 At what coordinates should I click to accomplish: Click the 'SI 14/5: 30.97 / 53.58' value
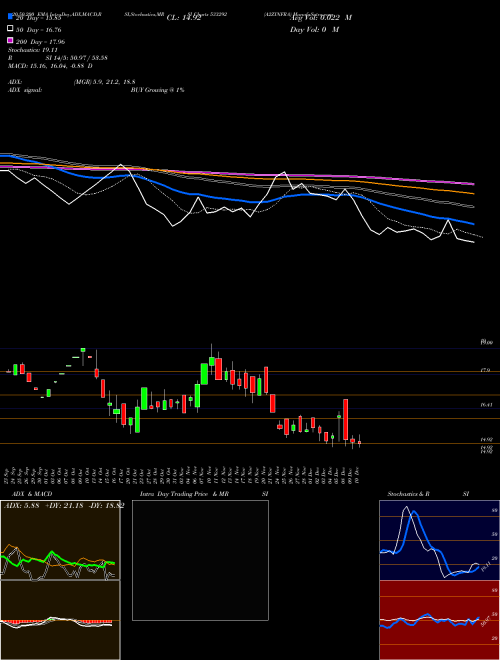pos(77,58)
